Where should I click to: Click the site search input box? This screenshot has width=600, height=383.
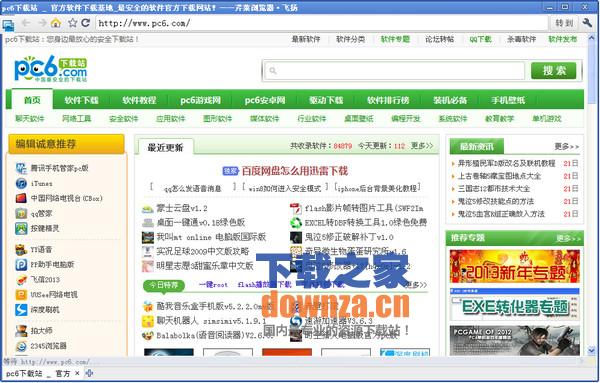point(394,71)
